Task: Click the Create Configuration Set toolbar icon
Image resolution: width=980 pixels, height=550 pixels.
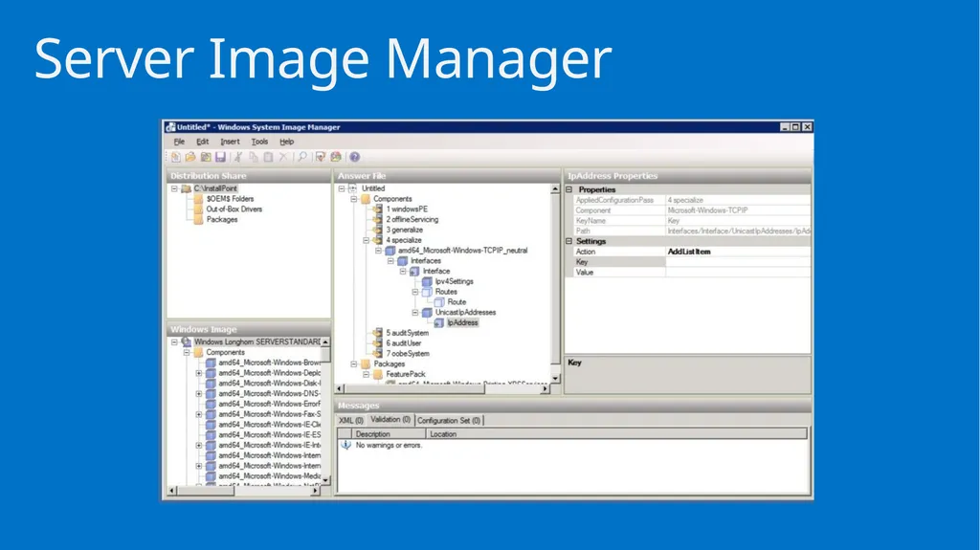Action: [336, 157]
